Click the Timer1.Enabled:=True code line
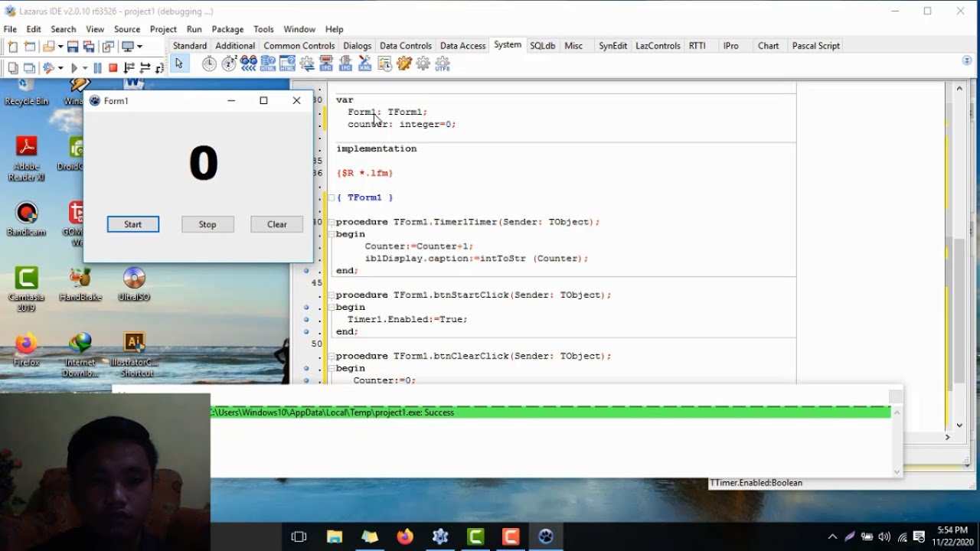The image size is (980, 551). point(407,319)
